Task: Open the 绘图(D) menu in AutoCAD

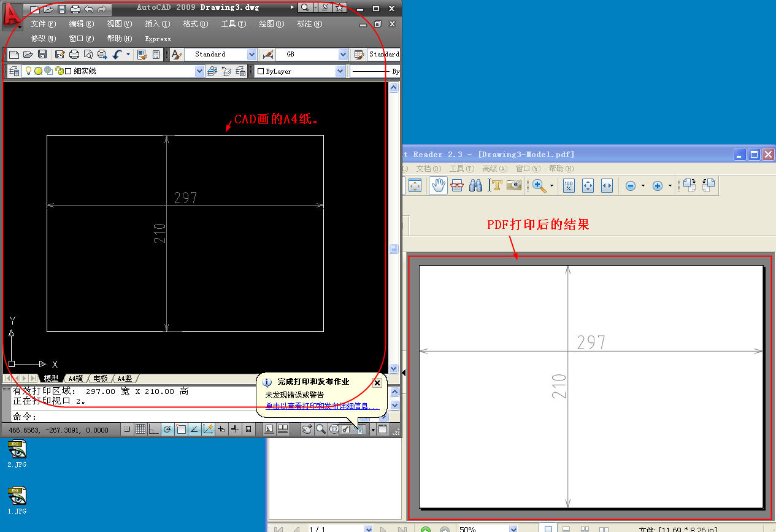Action: [x=271, y=24]
